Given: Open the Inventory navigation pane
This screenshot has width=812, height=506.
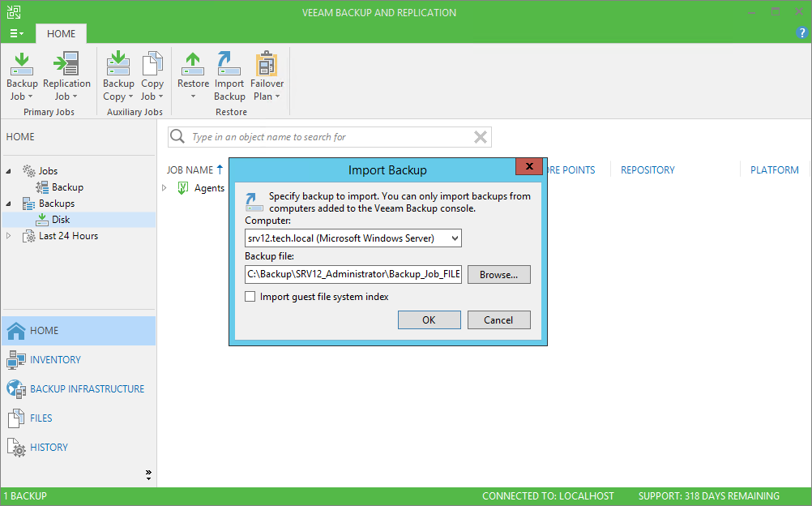Looking at the screenshot, I should [79, 360].
